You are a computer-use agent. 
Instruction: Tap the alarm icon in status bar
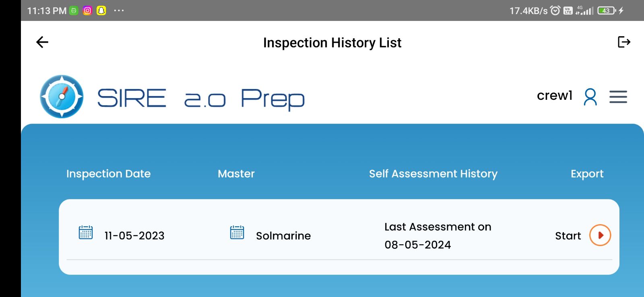point(555,11)
